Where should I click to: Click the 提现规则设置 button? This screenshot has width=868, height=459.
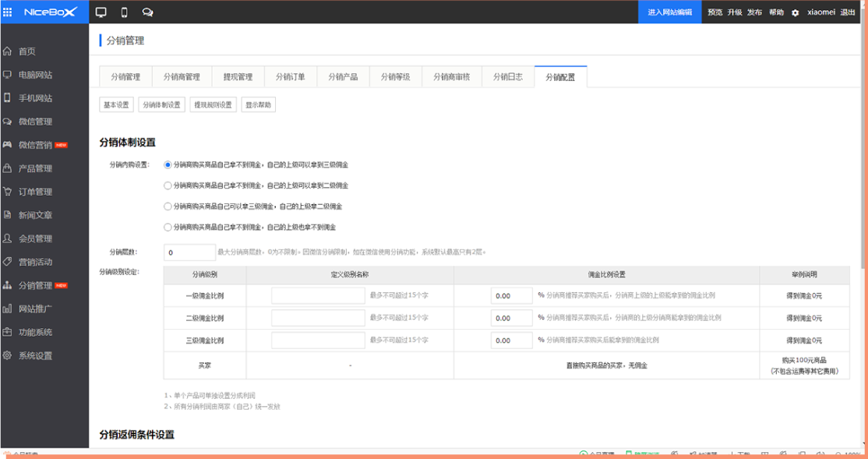point(213,104)
